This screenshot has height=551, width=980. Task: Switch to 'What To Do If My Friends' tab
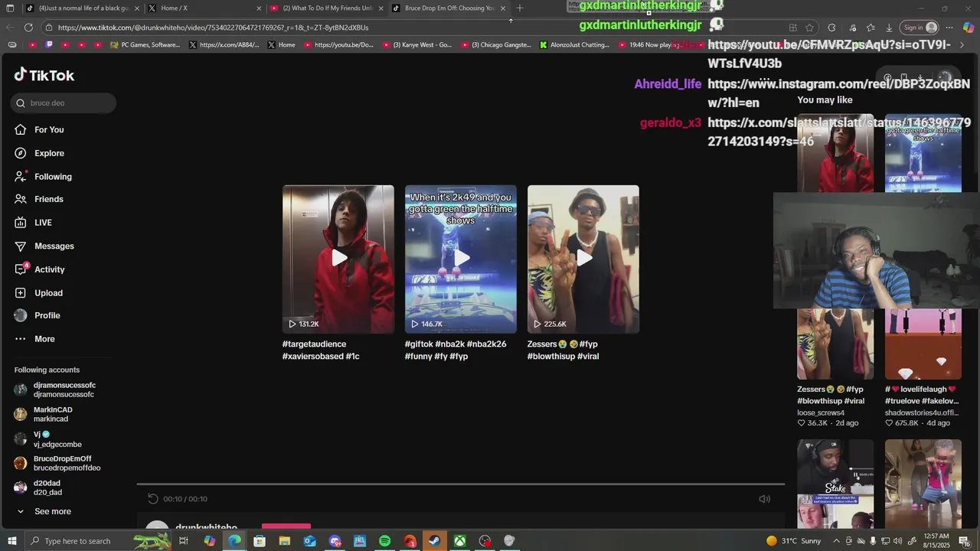(x=327, y=8)
